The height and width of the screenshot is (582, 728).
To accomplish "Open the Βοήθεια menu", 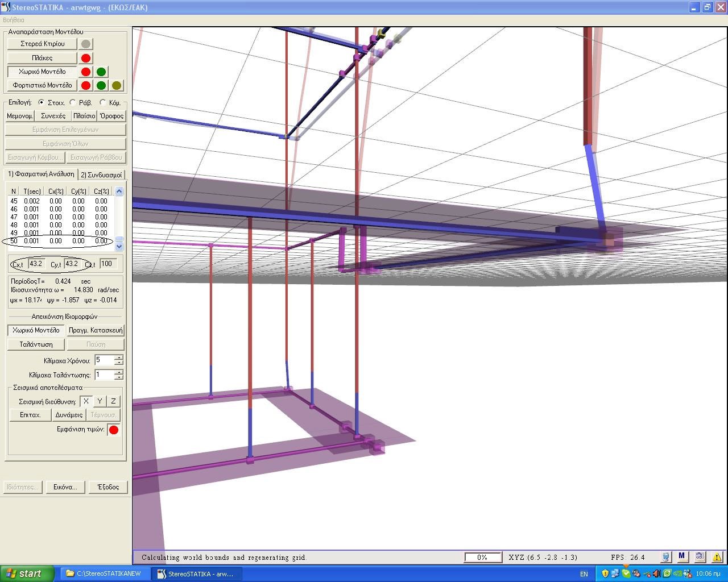I will tap(14, 20).
